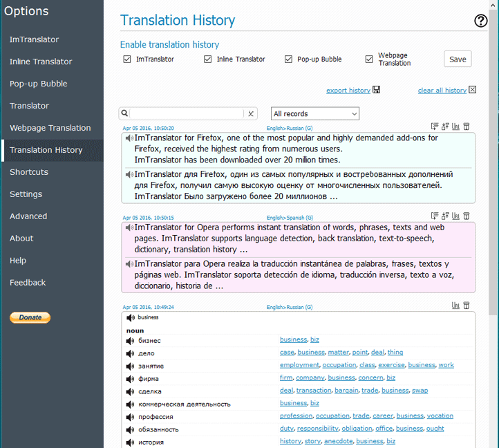Play pronunciation of the word бизнес
This screenshot has width=499, height=448.
point(129,341)
